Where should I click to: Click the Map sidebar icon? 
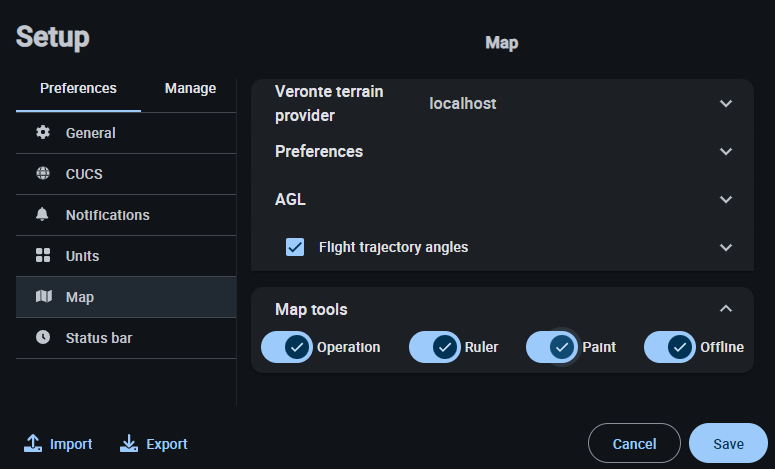tap(43, 297)
